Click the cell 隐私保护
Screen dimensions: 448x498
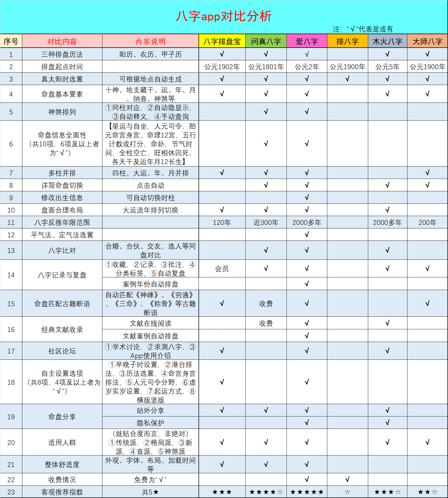(150, 423)
